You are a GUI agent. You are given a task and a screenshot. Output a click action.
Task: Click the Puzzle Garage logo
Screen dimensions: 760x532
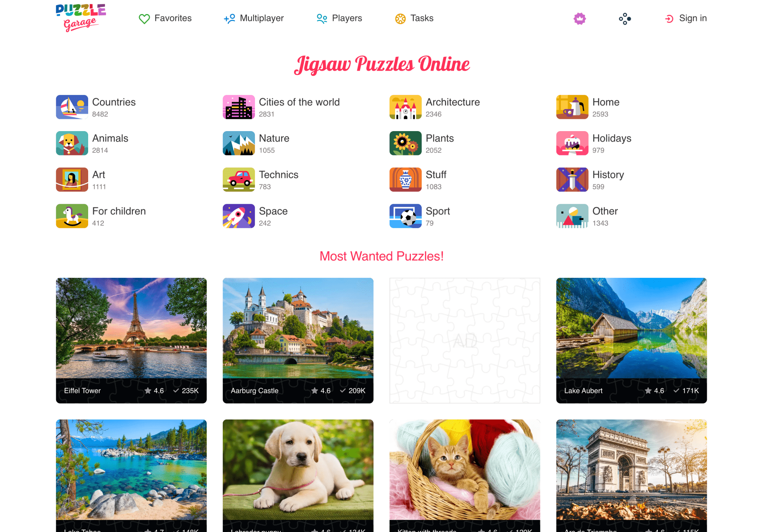pyautogui.click(x=81, y=18)
